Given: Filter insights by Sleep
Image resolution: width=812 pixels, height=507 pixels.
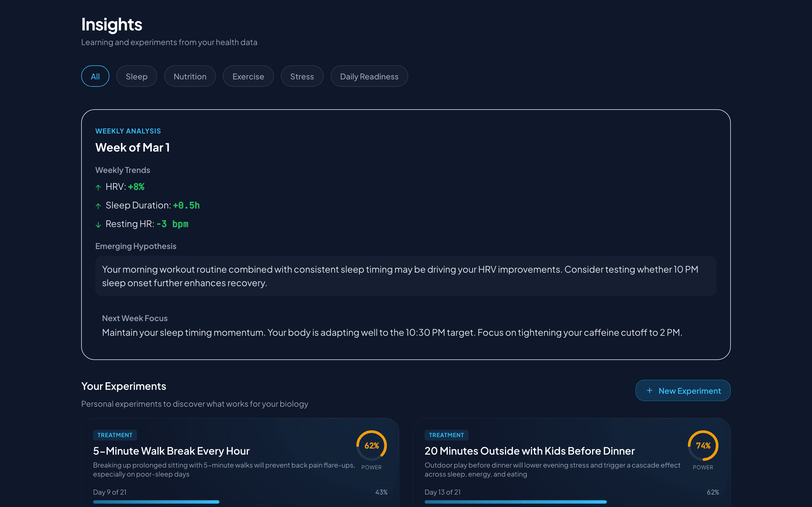Looking at the screenshot, I should 136,76.
